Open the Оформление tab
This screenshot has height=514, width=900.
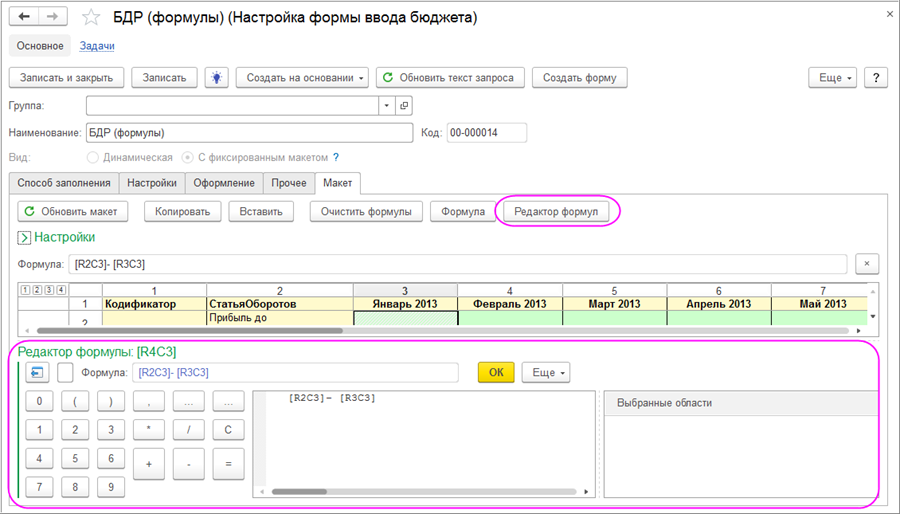point(224,183)
